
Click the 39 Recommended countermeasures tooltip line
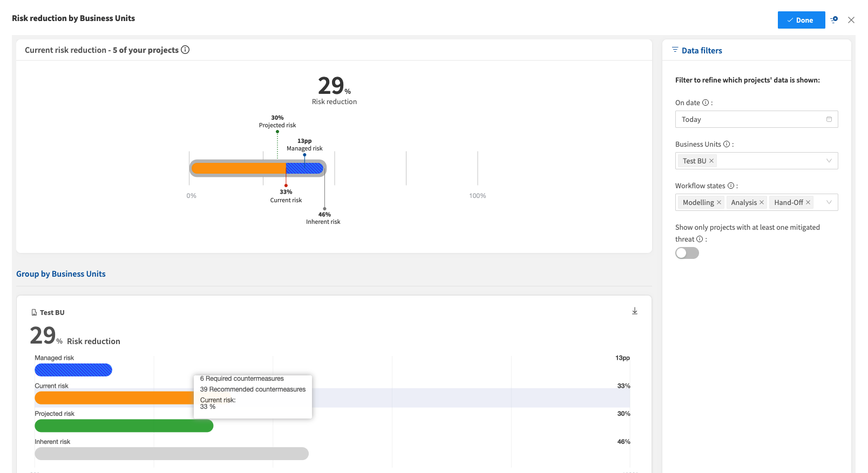[x=253, y=389]
